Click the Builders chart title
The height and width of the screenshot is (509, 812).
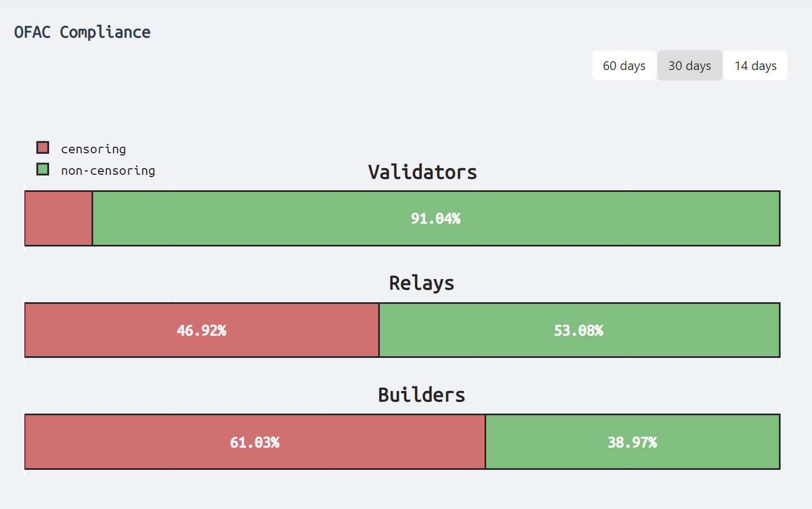coord(422,395)
